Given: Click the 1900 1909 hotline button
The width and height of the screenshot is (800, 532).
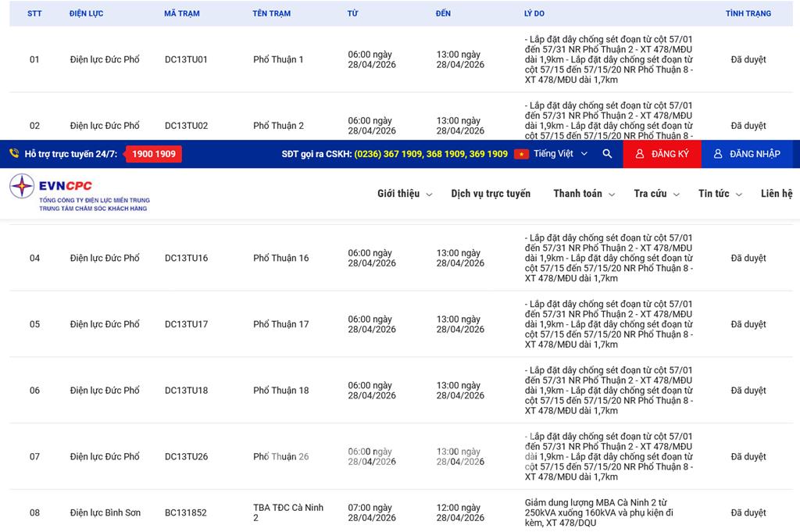Looking at the screenshot, I should click(x=154, y=154).
